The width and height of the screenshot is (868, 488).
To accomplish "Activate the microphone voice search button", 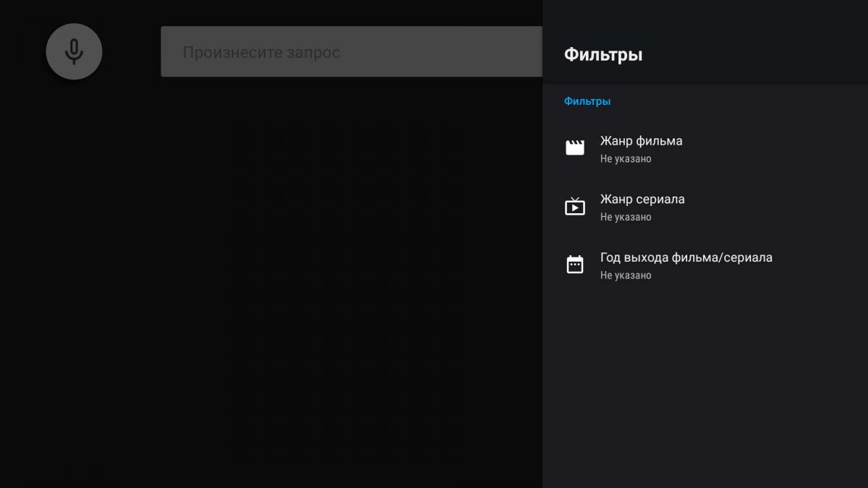I will tap(74, 52).
